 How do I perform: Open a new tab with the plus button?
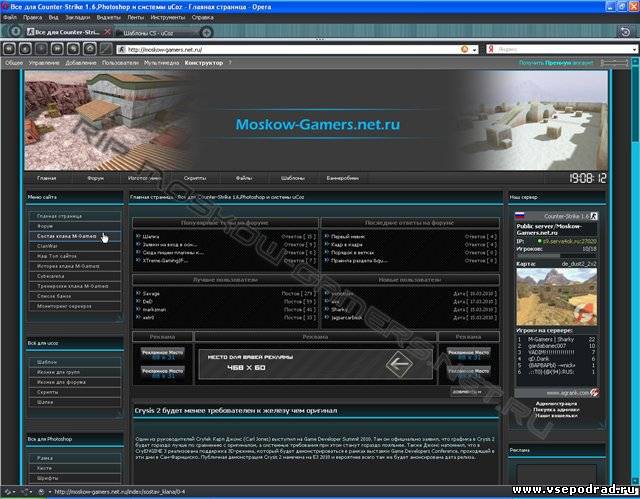coord(207,32)
